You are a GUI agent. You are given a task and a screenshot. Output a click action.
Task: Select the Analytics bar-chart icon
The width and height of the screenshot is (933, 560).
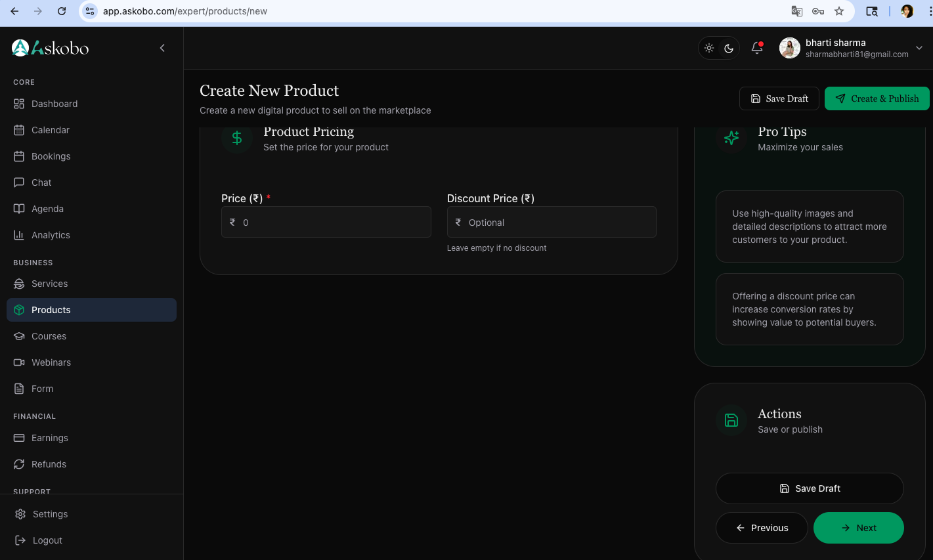[x=19, y=235]
